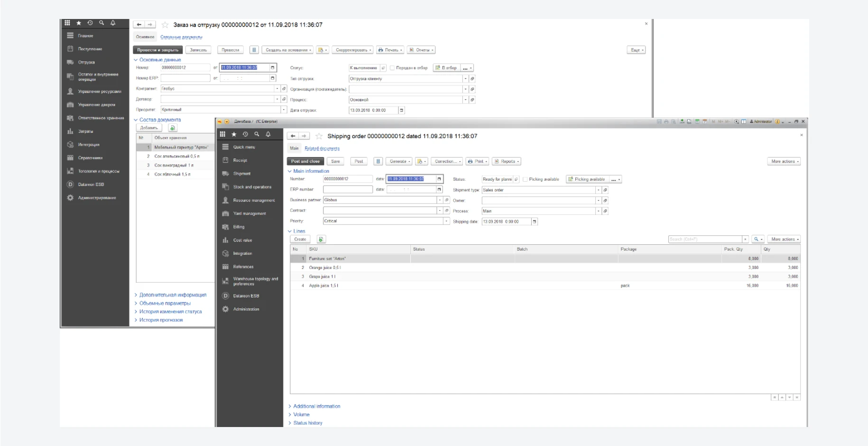Open Globus Business partner record icon
Screen dimensions: 868x446
click(446, 200)
